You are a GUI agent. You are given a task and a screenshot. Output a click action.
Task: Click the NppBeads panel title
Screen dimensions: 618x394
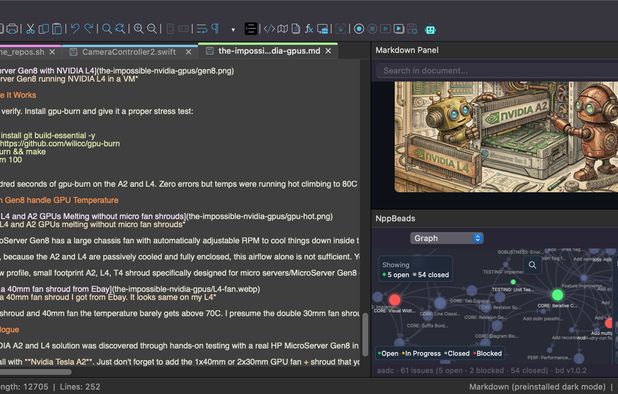pyautogui.click(x=395, y=218)
